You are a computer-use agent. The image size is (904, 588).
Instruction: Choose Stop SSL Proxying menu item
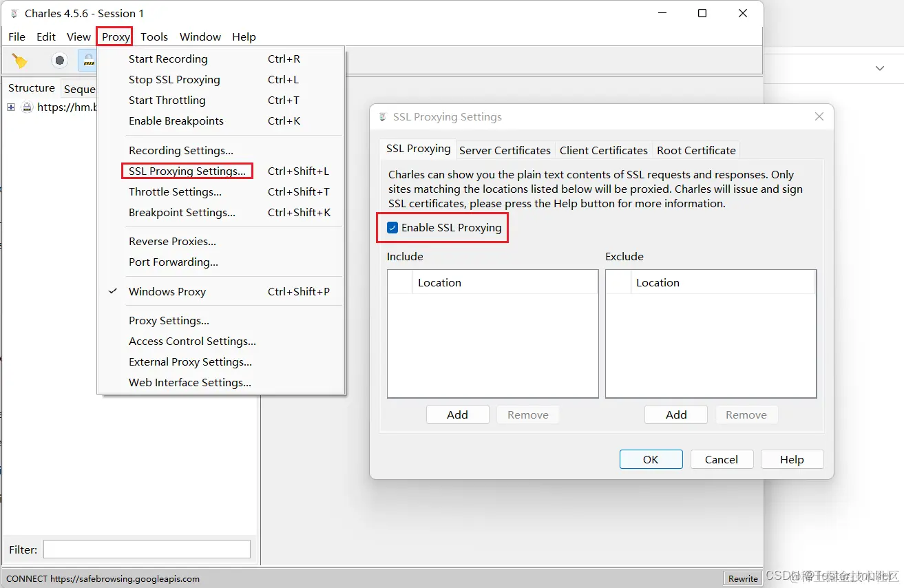point(220,80)
